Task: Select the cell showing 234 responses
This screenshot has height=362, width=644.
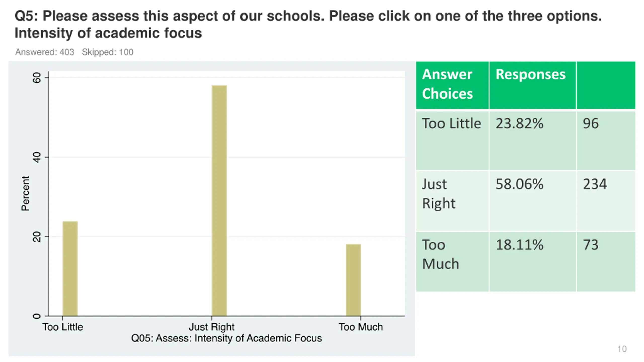Action: point(606,201)
